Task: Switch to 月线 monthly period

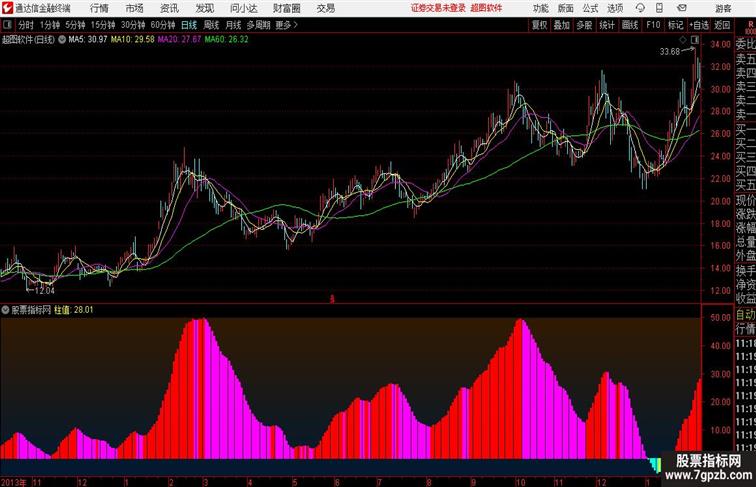Action: click(233, 25)
